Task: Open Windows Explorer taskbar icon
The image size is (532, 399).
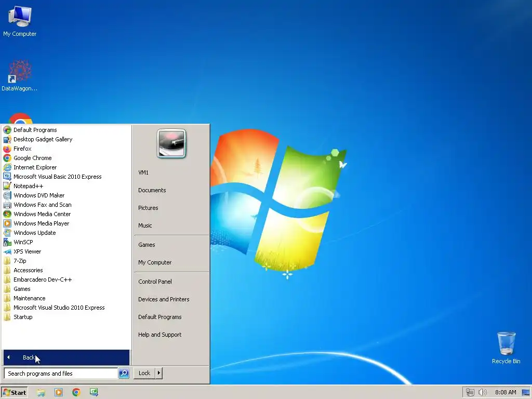Action: (x=41, y=393)
